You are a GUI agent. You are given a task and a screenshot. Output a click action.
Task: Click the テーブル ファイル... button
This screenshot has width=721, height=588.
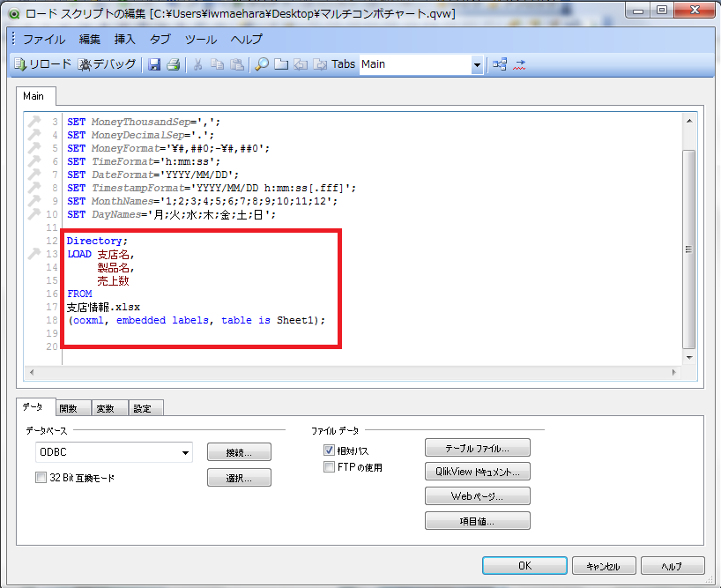pos(478,448)
